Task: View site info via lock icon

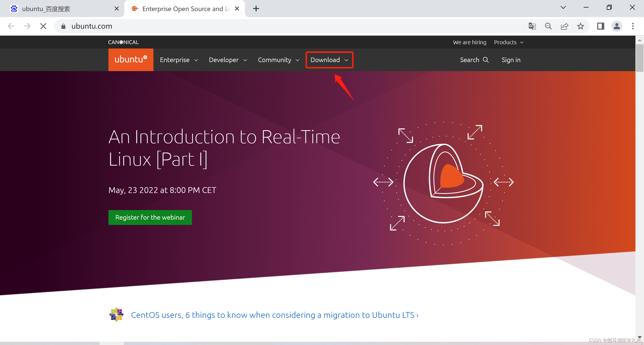Action: pyautogui.click(x=63, y=26)
